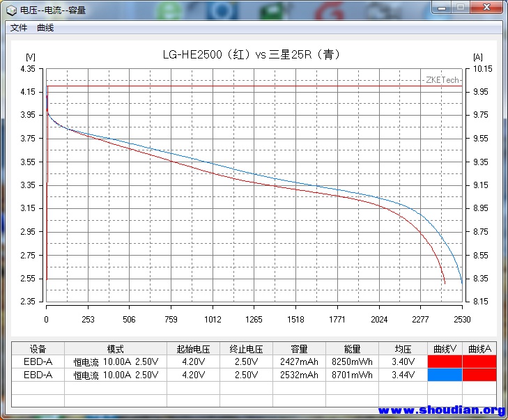Click the 曲线V column header
Screen dimensions: 508x420
pyautogui.click(x=445, y=349)
